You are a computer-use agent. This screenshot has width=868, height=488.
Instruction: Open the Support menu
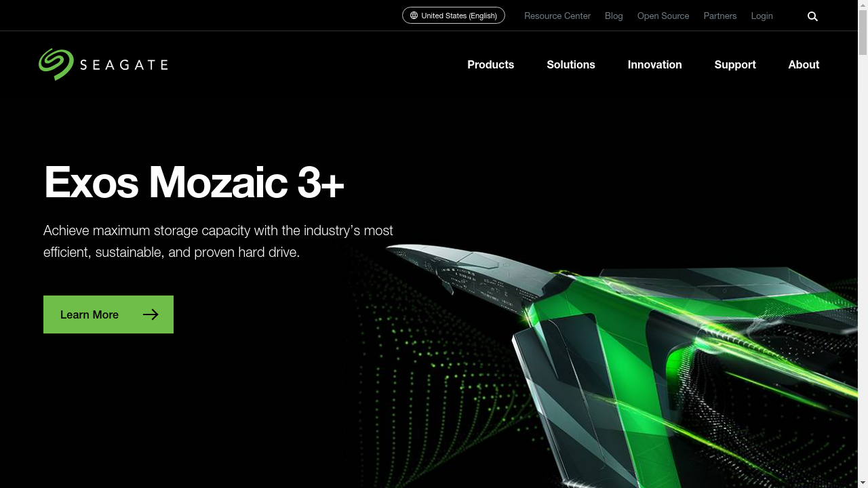pyautogui.click(x=735, y=64)
